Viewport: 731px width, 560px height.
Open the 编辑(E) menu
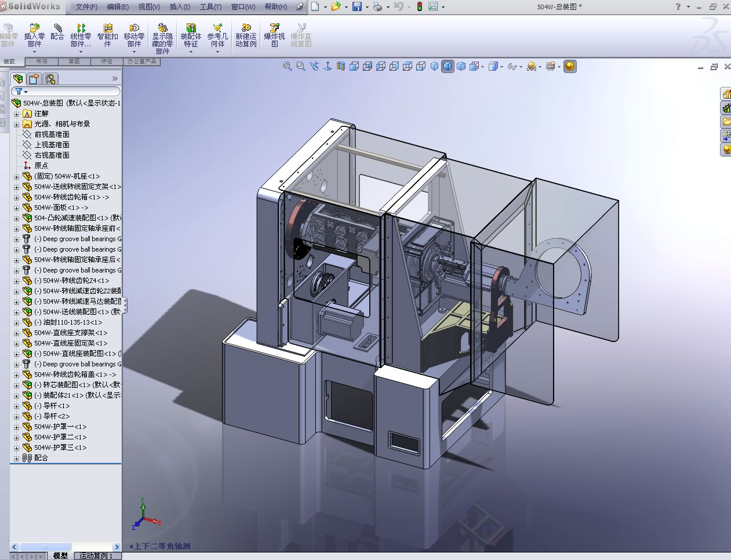pyautogui.click(x=118, y=7)
